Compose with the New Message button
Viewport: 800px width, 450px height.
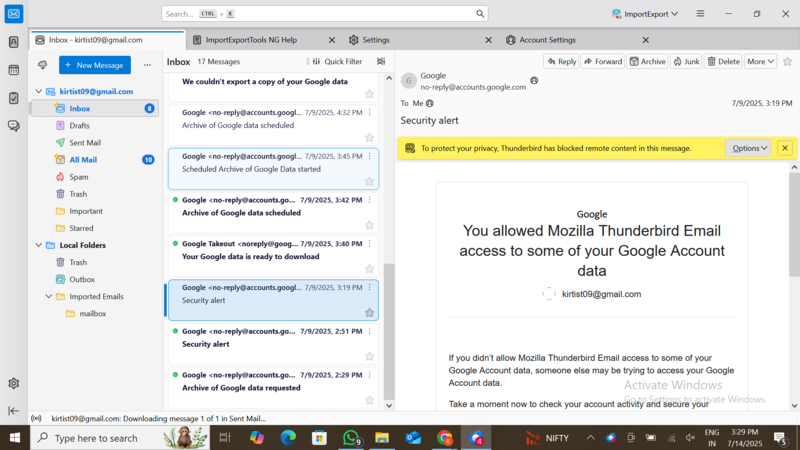[94, 65]
